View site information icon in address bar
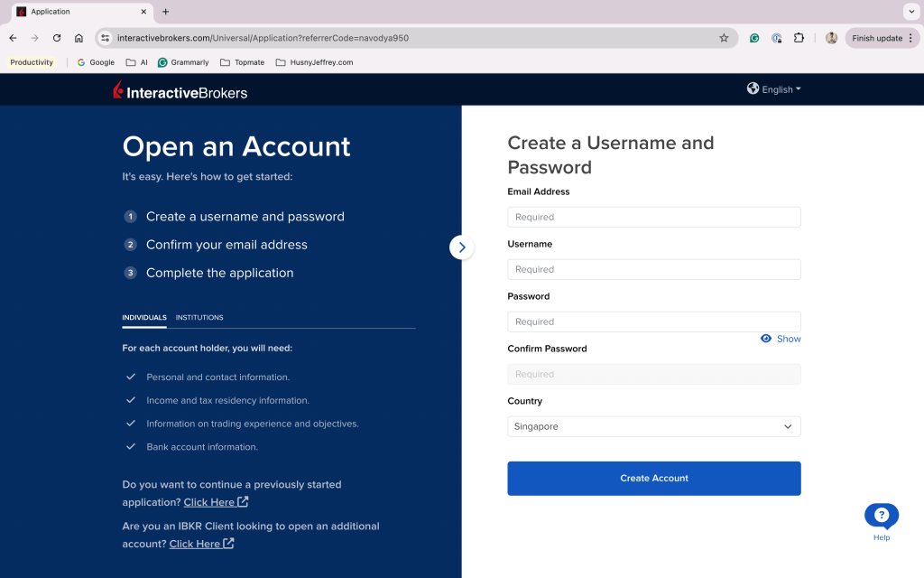The width and height of the screenshot is (924, 578). [x=105, y=38]
